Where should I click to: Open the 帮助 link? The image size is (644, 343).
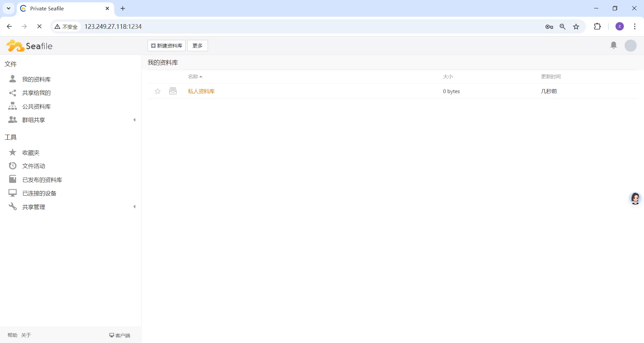(x=12, y=335)
